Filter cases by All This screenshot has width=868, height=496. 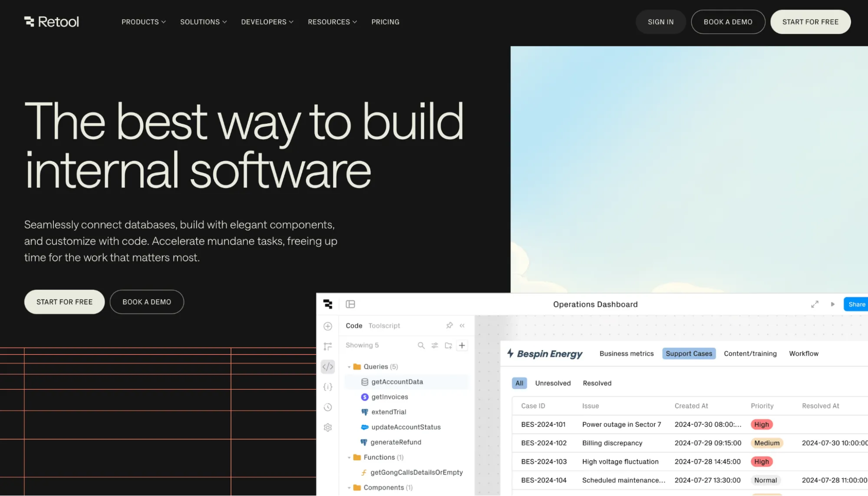519,383
